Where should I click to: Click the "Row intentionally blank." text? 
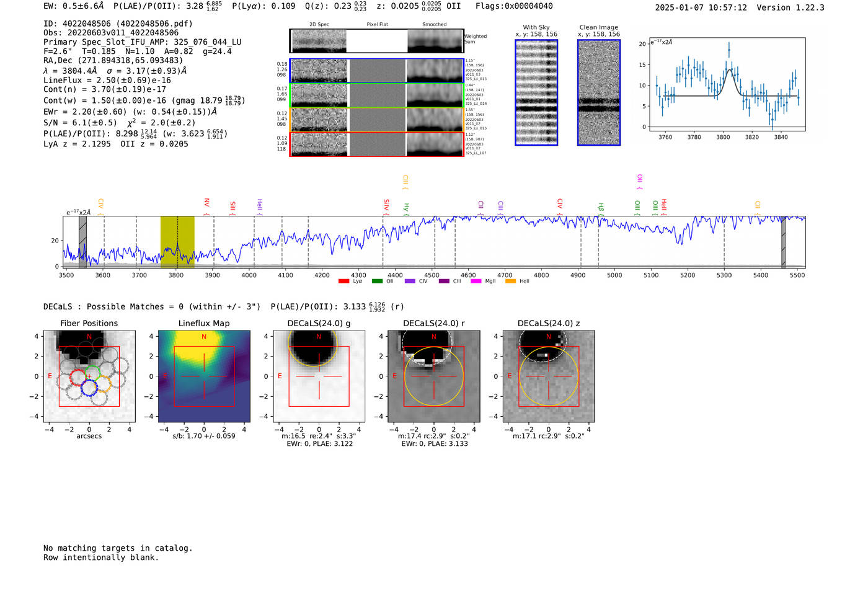point(101,558)
